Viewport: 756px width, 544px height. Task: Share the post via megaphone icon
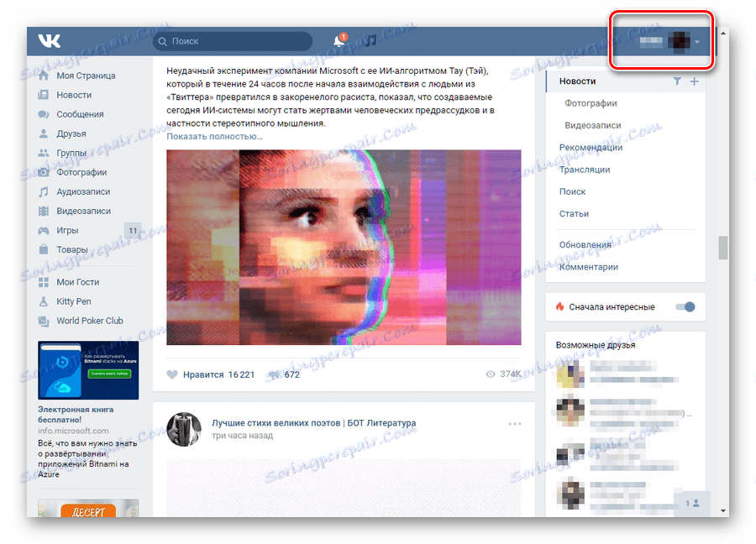pos(274,374)
